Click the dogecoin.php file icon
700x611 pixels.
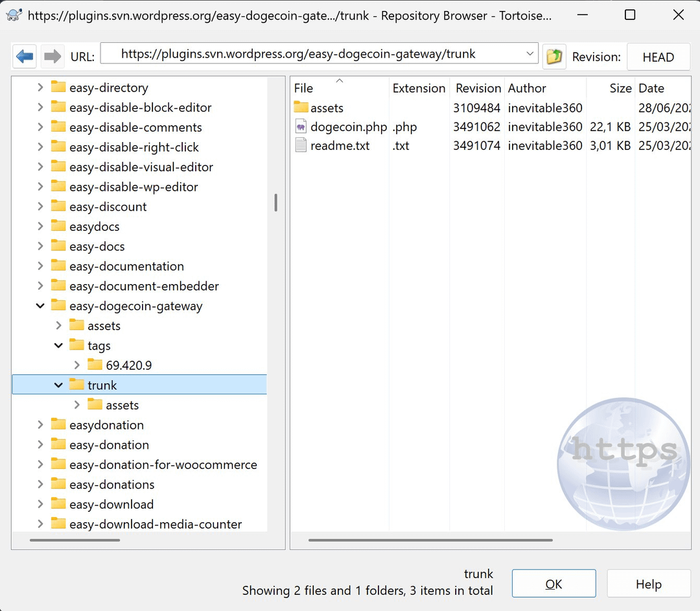(x=301, y=127)
